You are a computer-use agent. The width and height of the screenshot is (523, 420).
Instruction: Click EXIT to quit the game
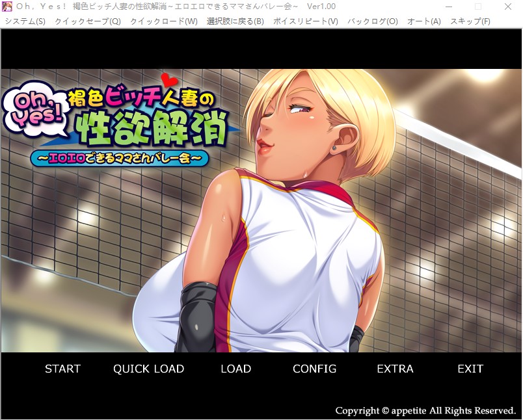tap(470, 369)
